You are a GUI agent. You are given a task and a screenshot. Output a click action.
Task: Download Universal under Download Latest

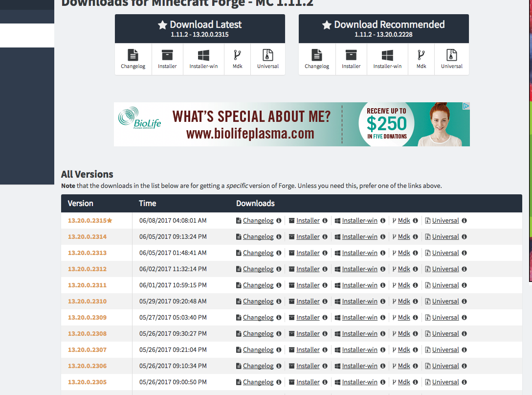[268, 59]
